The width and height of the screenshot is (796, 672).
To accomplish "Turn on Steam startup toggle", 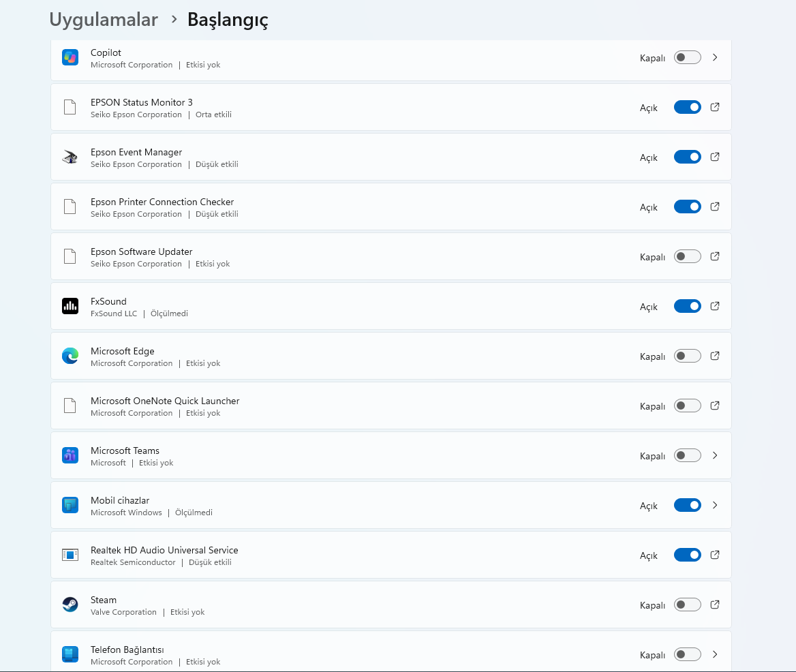I will pyautogui.click(x=688, y=605).
